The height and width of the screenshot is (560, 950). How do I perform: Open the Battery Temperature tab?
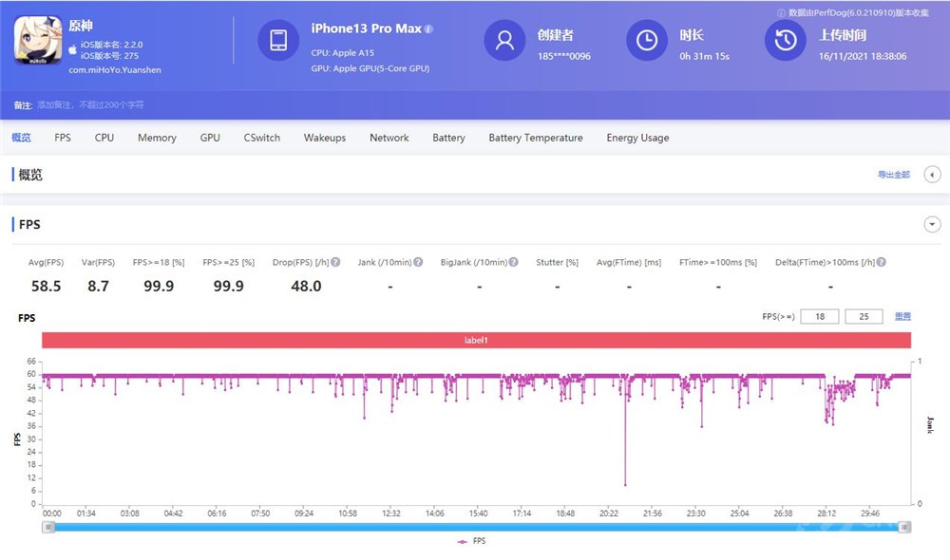[x=536, y=138]
